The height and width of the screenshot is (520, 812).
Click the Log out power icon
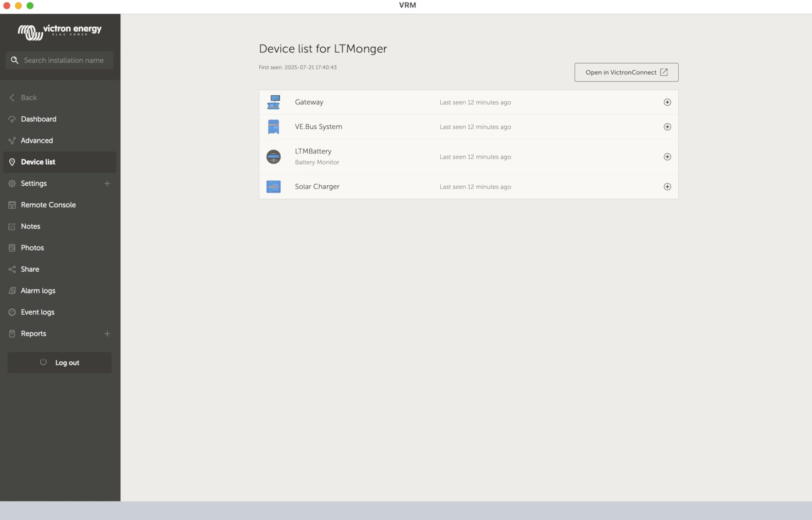43,362
